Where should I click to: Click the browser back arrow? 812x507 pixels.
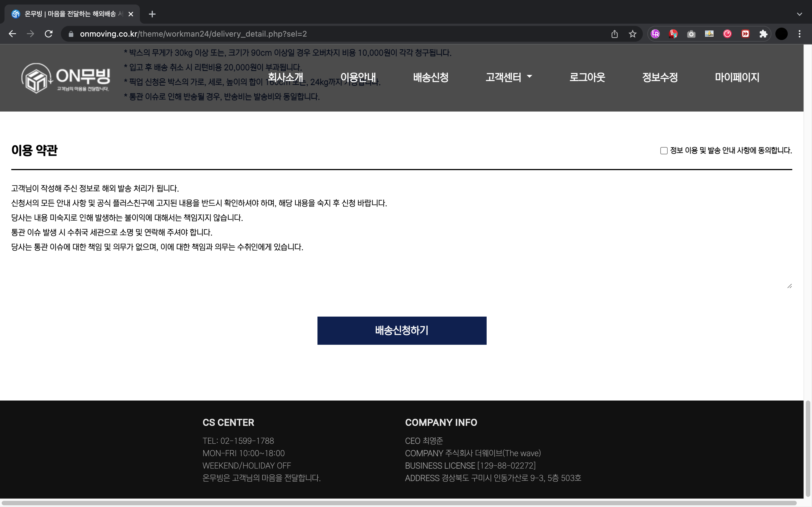click(x=12, y=34)
